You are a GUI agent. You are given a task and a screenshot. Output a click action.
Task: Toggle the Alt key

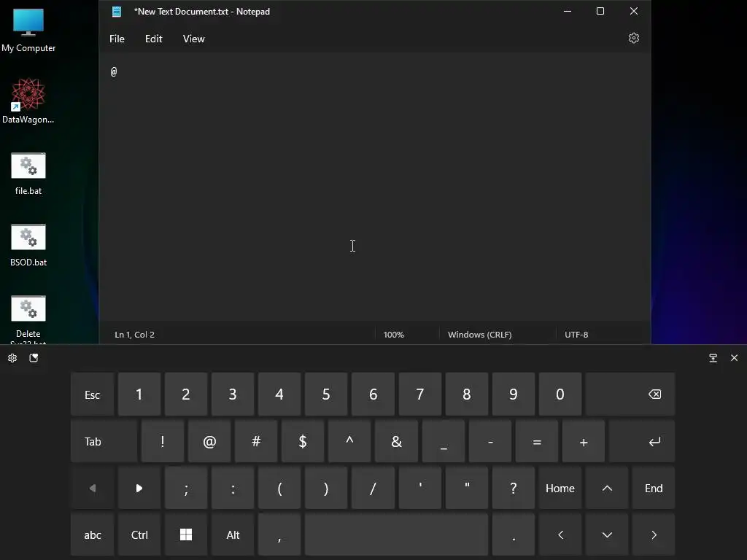point(233,534)
